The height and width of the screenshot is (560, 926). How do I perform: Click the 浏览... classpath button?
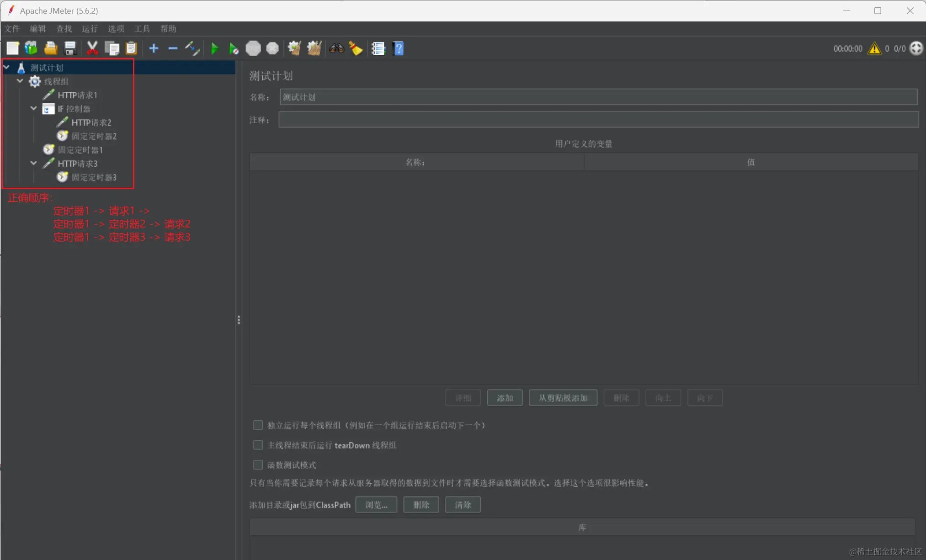(x=376, y=505)
